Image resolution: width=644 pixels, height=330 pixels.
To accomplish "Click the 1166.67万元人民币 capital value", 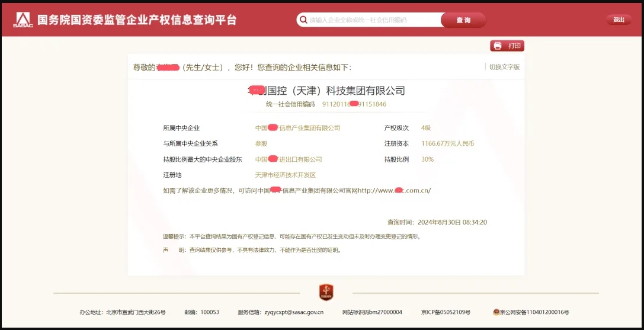I will tap(448, 143).
